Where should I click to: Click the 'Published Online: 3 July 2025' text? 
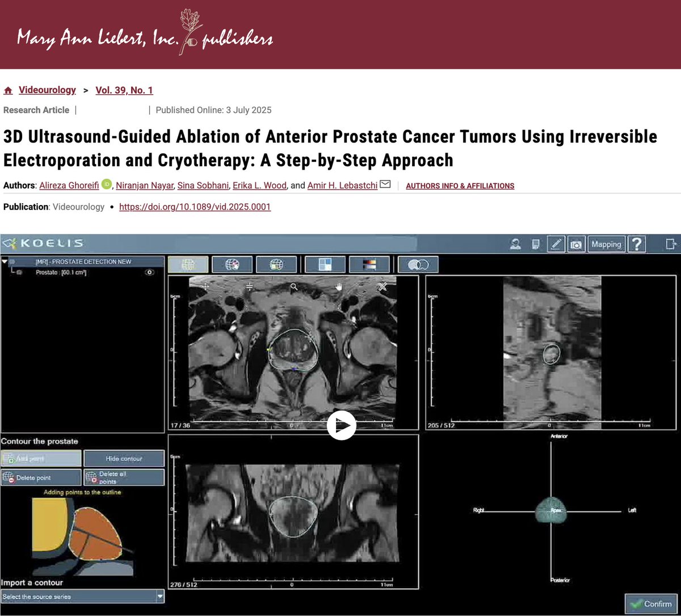[x=213, y=110]
